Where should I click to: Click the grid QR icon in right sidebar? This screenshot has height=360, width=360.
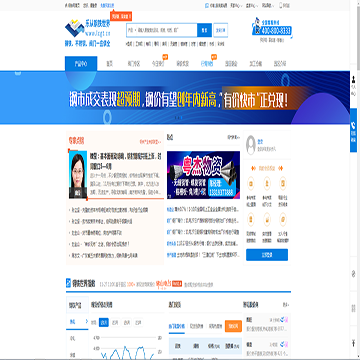coord(353,308)
